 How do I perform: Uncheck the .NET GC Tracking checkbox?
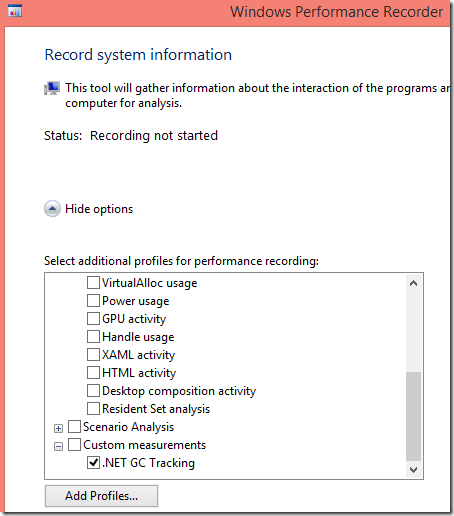pyautogui.click(x=93, y=462)
